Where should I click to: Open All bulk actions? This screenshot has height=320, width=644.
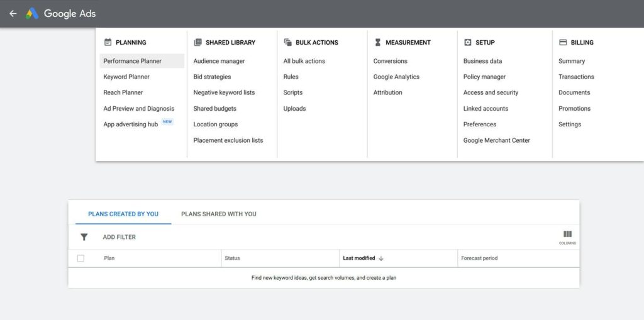pos(304,61)
